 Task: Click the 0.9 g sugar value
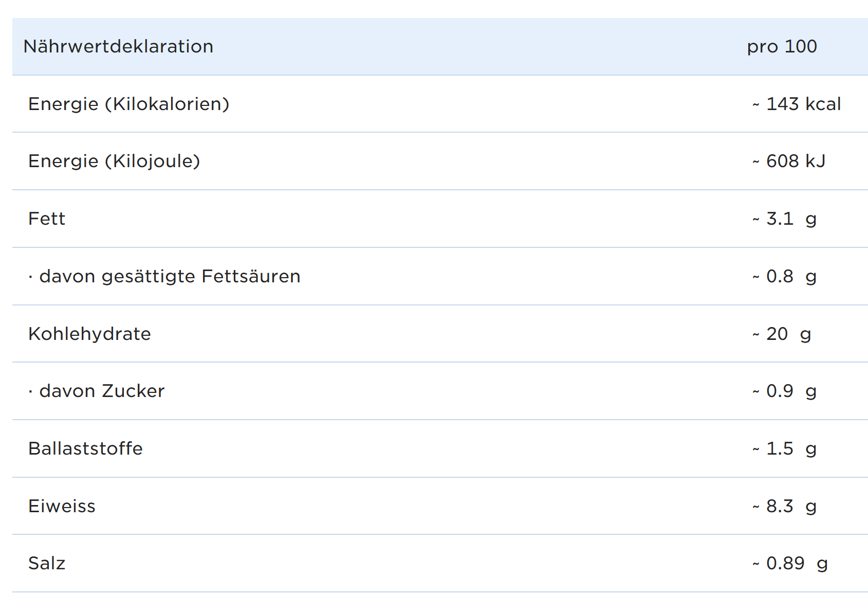click(784, 391)
